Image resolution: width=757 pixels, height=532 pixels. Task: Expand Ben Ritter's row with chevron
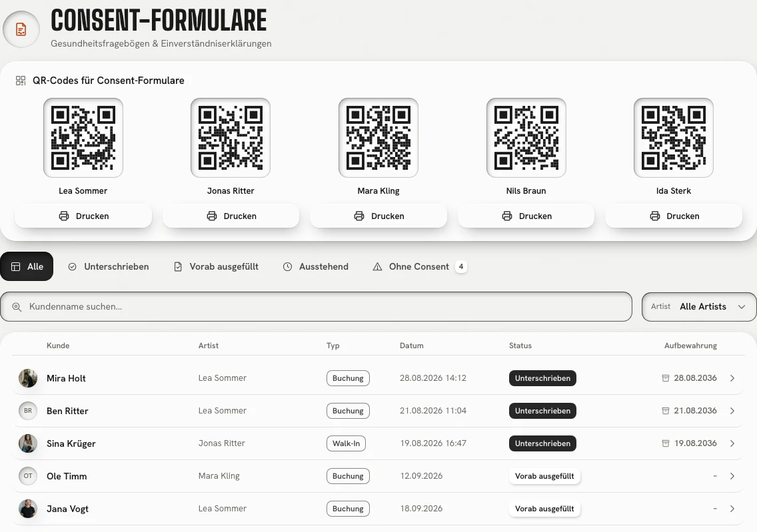(x=732, y=411)
